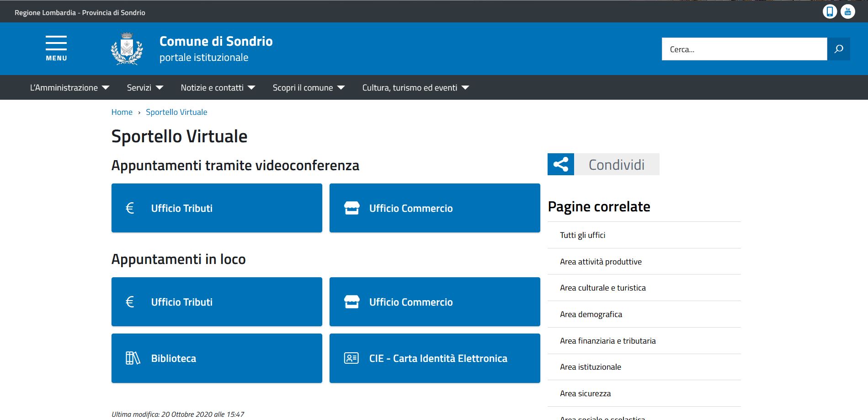Open Area demografica related page
868x420 pixels.
click(x=591, y=314)
